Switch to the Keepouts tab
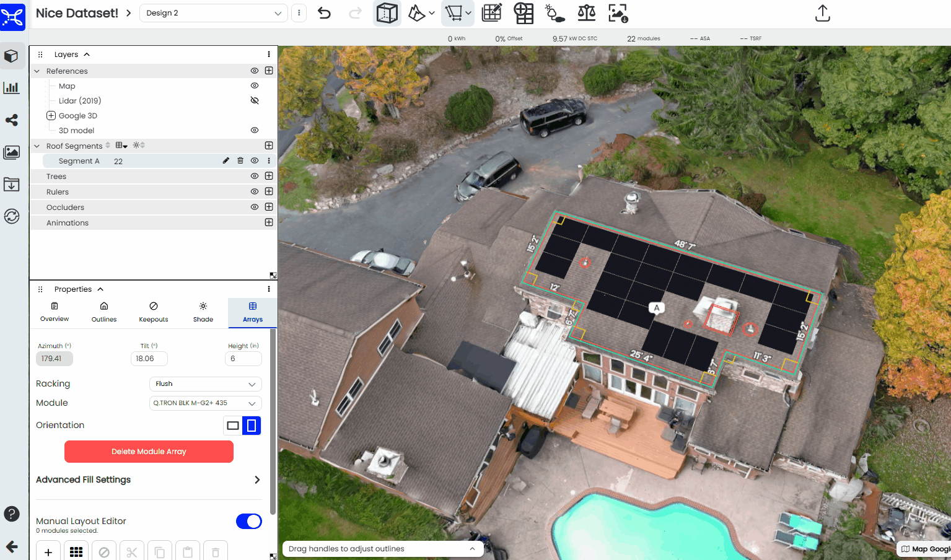This screenshot has width=951, height=560. click(153, 311)
